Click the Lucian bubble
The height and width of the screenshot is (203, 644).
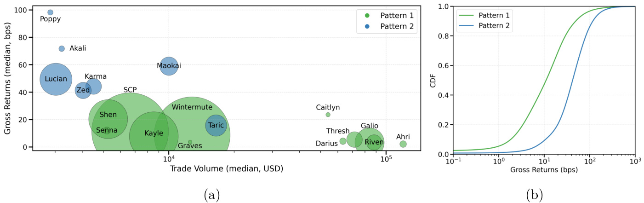click(56, 79)
